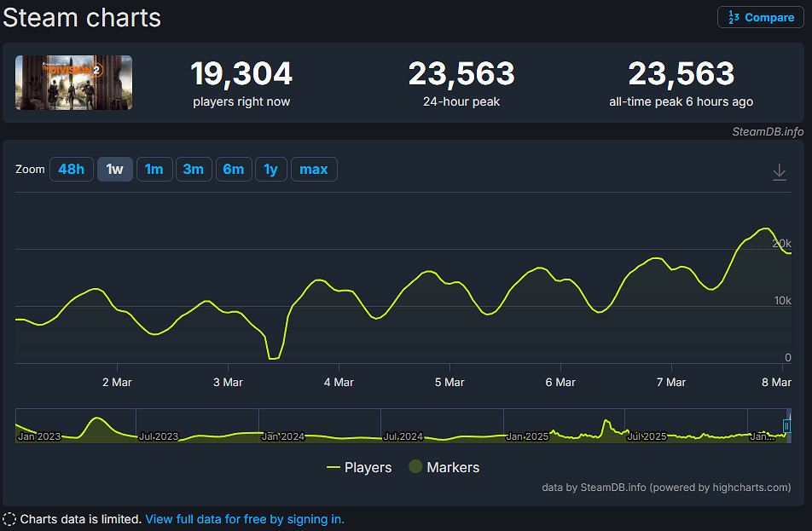This screenshot has height=531, width=812.
Task: Click the all-time peak 23,563 value
Action: [681, 74]
